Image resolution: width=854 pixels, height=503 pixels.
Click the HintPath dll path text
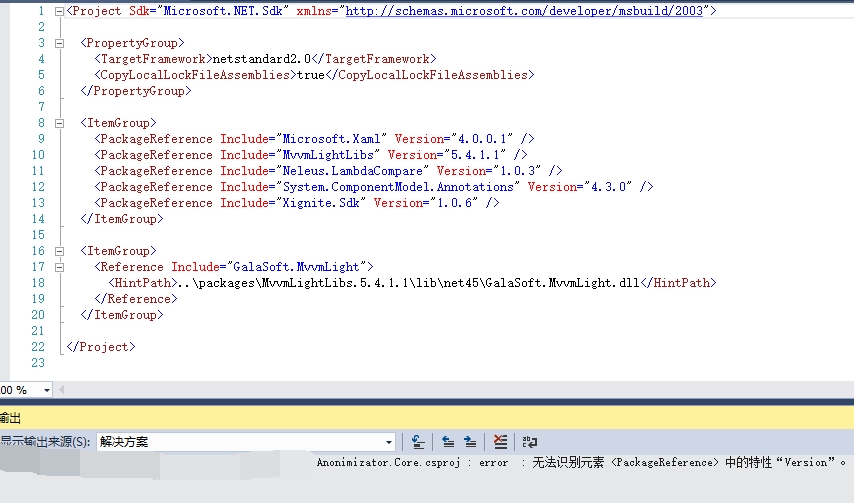(408, 283)
